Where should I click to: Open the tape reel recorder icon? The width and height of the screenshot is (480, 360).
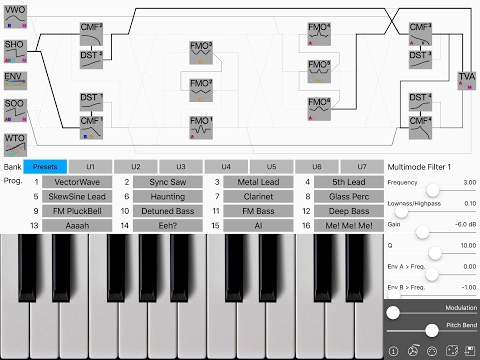[x=413, y=351]
